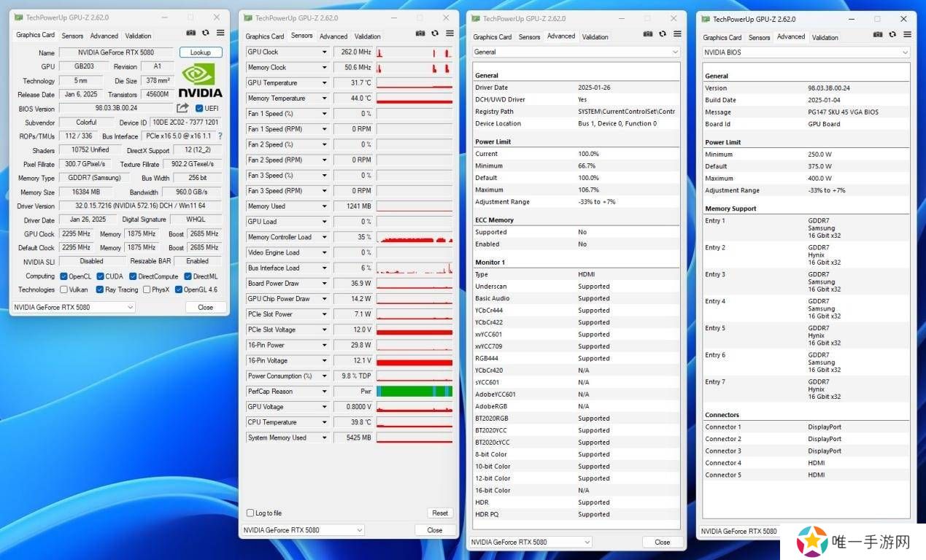Click refresh icon in NVIDIA BIOS window
The height and width of the screenshot is (560, 926).
tap(892, 34)
